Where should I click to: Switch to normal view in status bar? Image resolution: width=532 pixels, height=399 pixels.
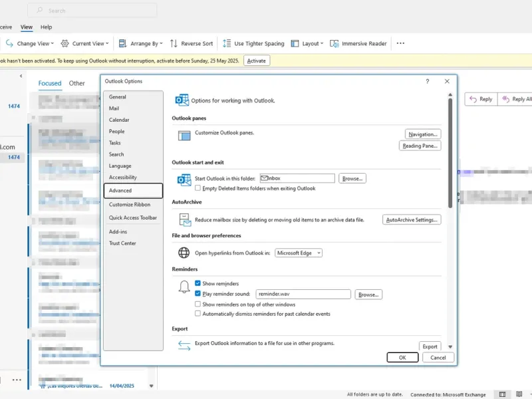(x=502, y=394)
